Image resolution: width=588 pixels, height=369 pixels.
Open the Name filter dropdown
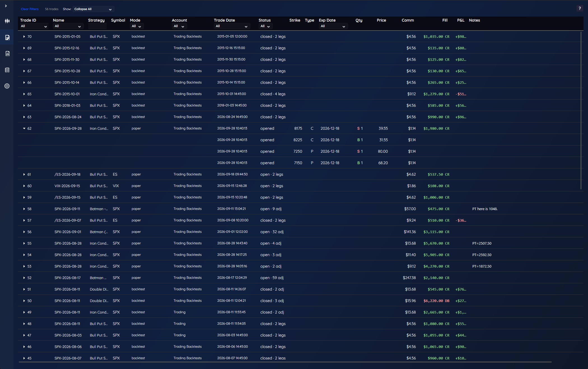[68, 26]
